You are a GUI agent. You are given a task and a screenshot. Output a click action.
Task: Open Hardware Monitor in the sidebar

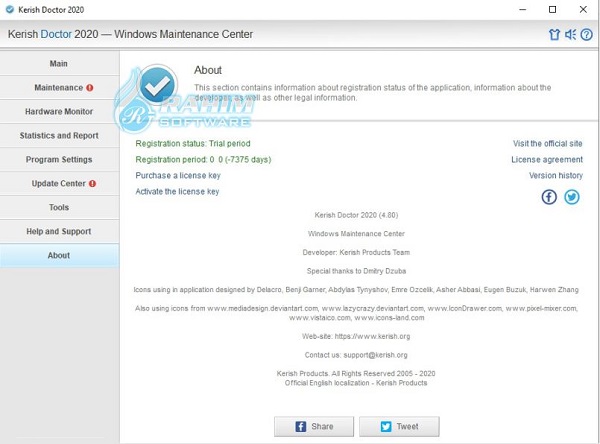click(59, 111)
